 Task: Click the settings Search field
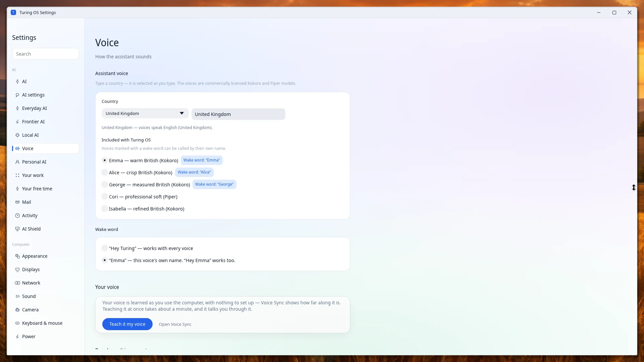click(46, 54)
